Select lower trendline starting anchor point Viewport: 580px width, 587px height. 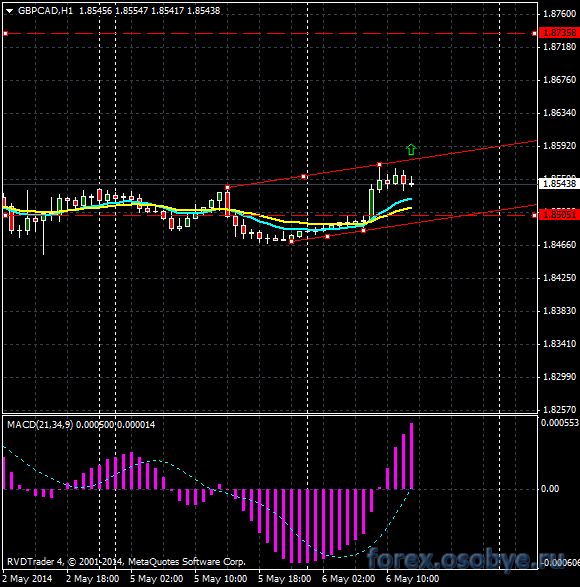pyautogui.click(x=292, y=242)
